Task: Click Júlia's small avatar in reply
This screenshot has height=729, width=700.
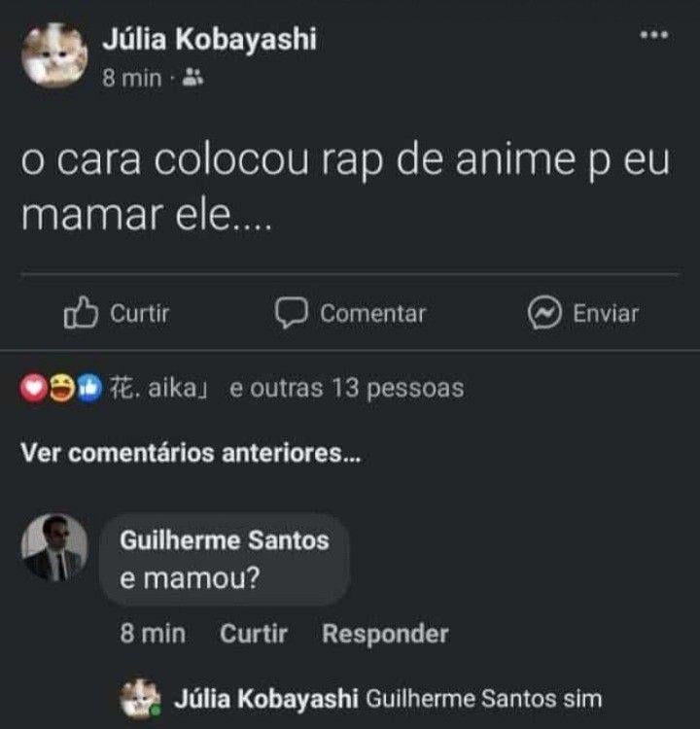Action: coord(140,698)
